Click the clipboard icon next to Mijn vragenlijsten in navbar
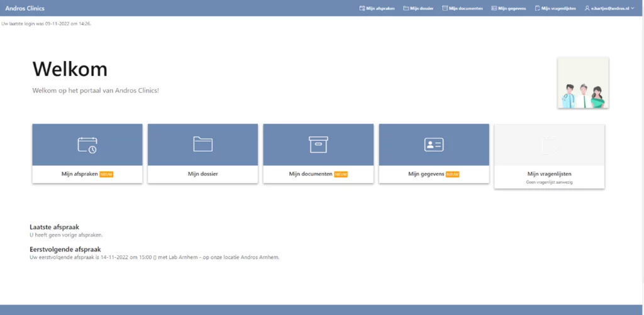Image resolution: width=644 pixels, height=315 pixels. click(x=537, y=8)
